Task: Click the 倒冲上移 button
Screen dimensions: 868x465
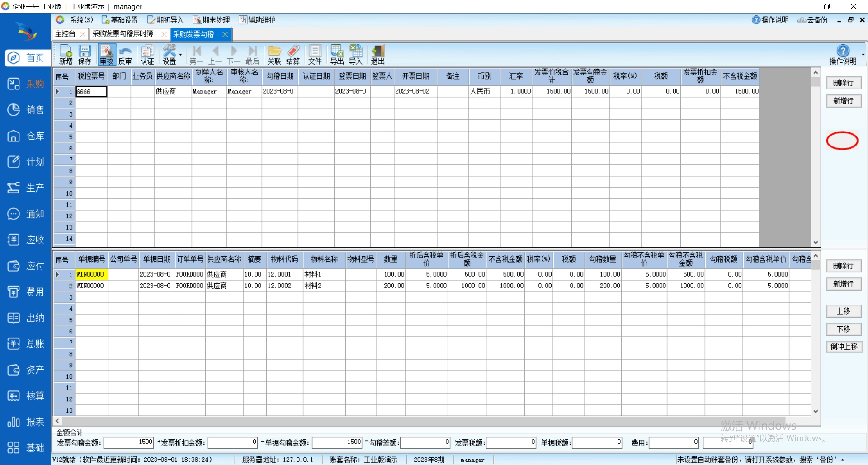Action: (844, 347)
